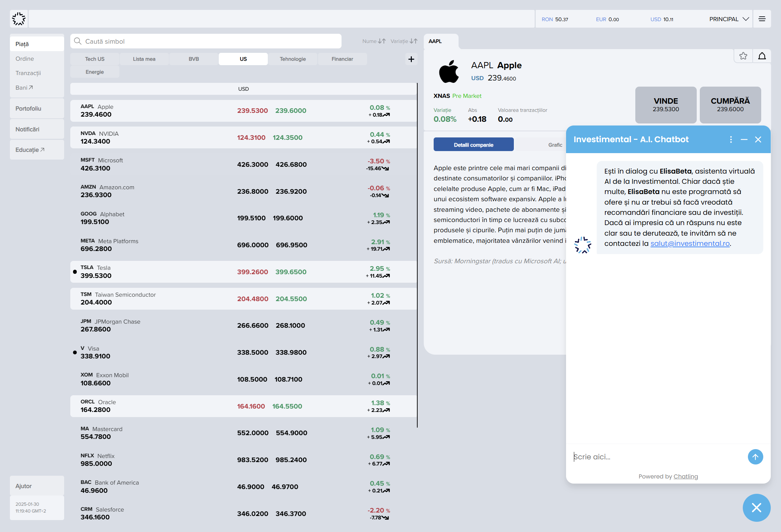The image size is (781, 532).
Task: Select the TSLA Tesla row
Action: 243,272
